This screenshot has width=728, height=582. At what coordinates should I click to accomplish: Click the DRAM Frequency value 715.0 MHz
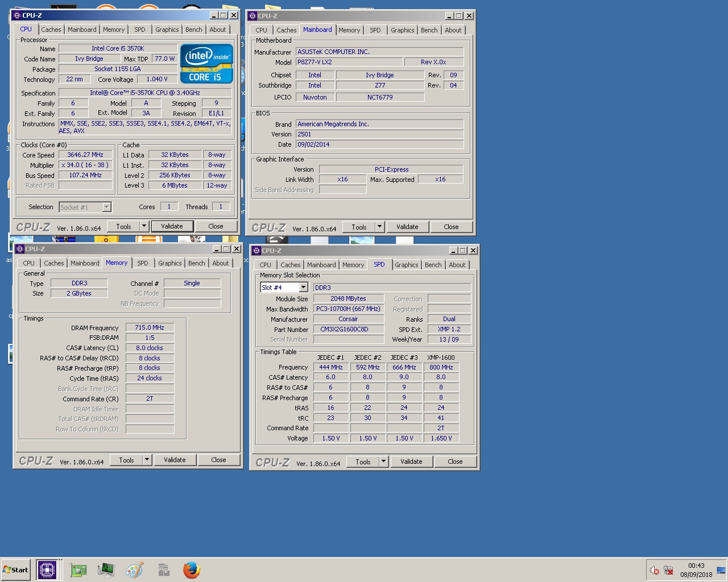click(x=150, y=327)
